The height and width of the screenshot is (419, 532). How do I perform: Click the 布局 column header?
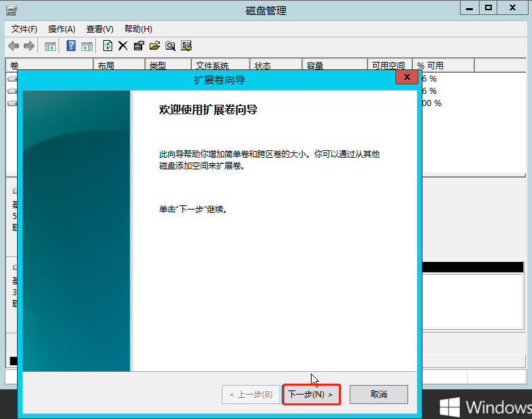(119, 65)
